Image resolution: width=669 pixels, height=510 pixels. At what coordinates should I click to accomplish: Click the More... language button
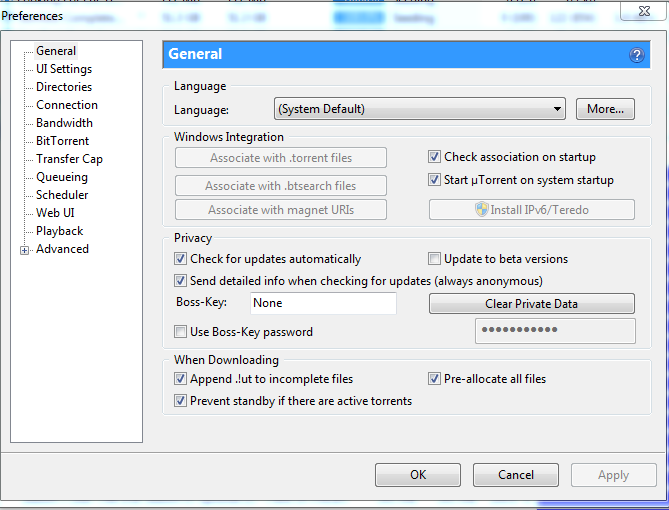tap(605, 109)
